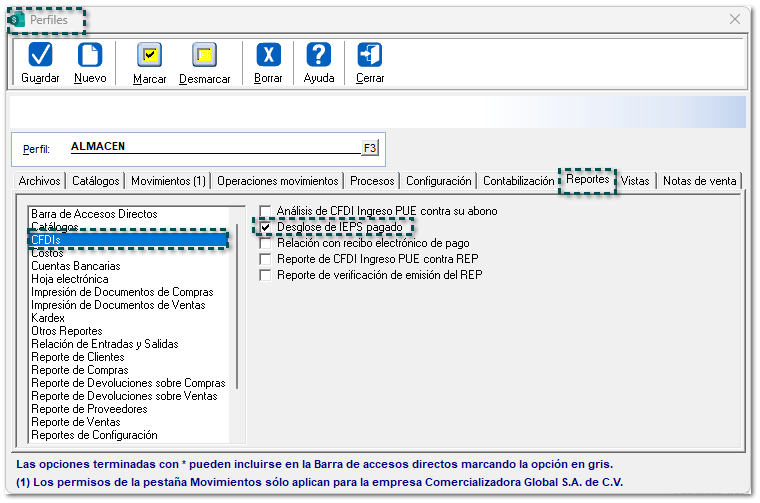Open the Contabilización tab
Viewport: 760px width, 503px height.
pos(517,181)
